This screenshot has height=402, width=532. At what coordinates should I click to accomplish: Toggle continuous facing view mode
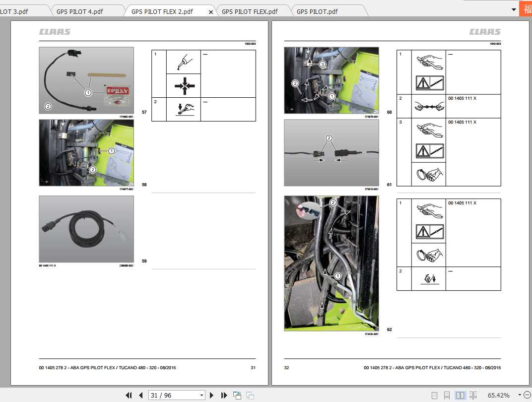pos(473,395)
